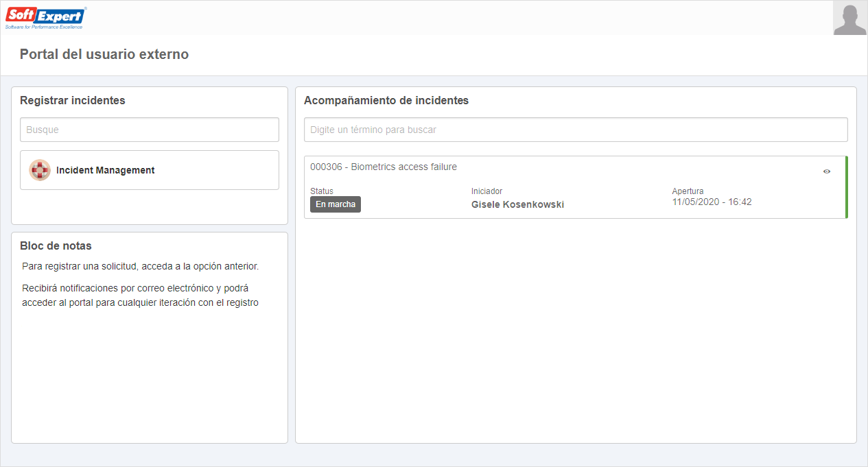This screenshot has width=868, height=467.
Task: Click the note about registering a solicitud
Action: tap(140, 266)
